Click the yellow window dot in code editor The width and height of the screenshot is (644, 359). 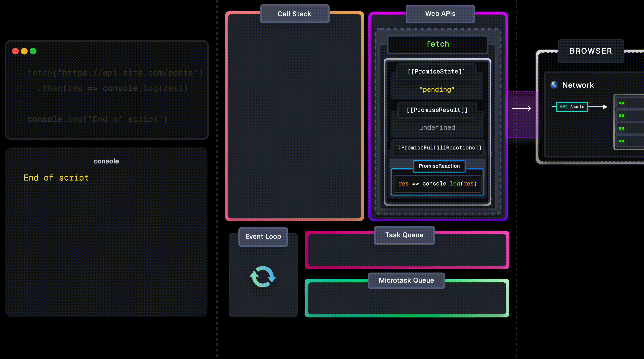click(x=24, y=51)
